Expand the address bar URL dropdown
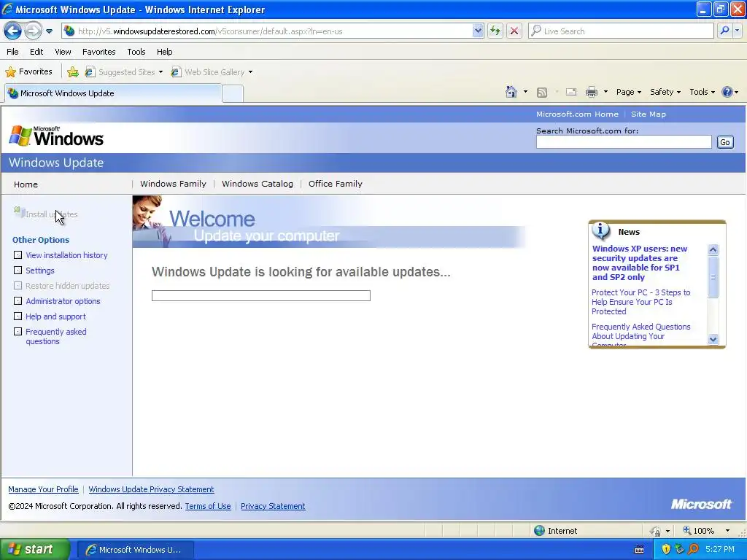 coord(478,31)
